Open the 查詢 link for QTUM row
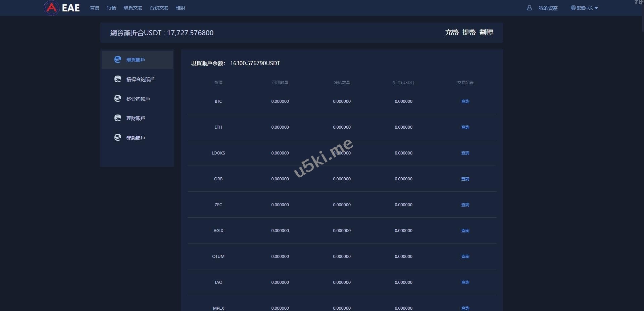This screenshot has width=644, height=311. click(465, 256)
